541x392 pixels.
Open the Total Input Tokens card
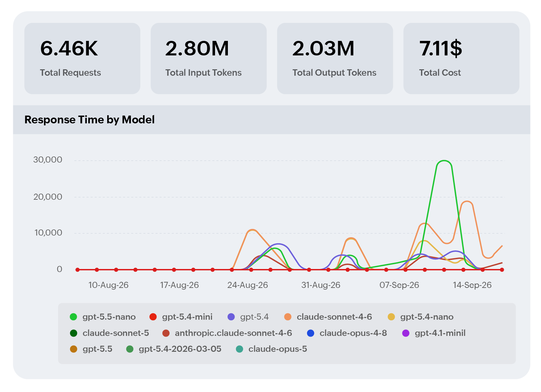click(209, 58)
